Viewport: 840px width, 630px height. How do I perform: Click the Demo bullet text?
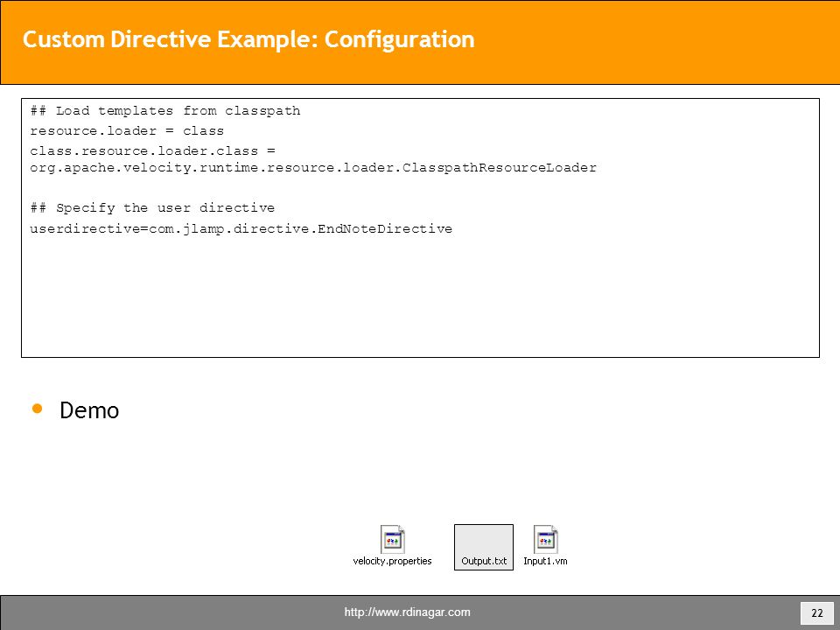pyautogui.click(x=89, y=410)
